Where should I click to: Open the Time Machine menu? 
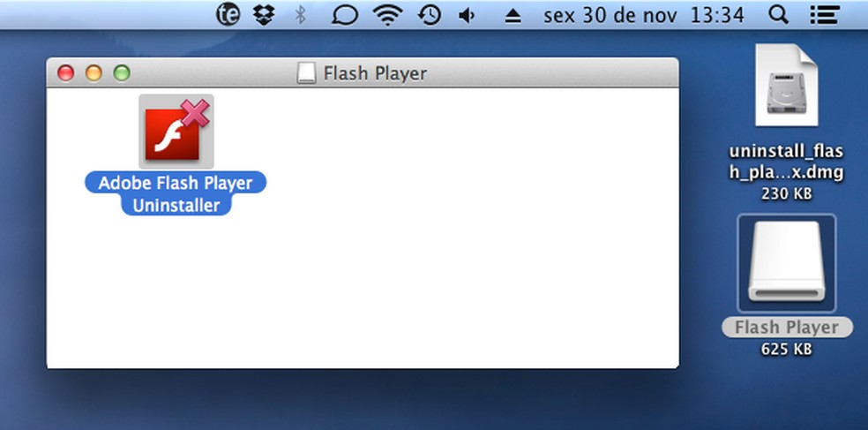(x=430, y=16)
